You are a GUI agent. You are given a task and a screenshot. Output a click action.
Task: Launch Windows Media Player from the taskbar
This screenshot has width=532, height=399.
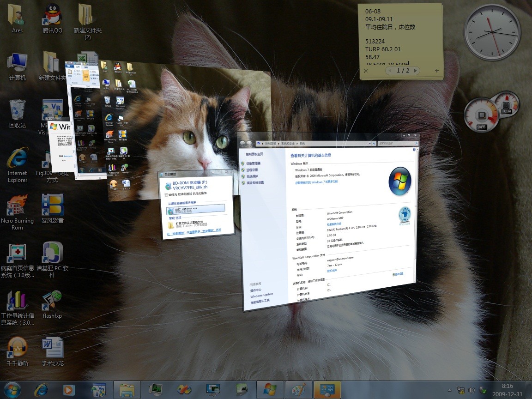click(68, 389)
